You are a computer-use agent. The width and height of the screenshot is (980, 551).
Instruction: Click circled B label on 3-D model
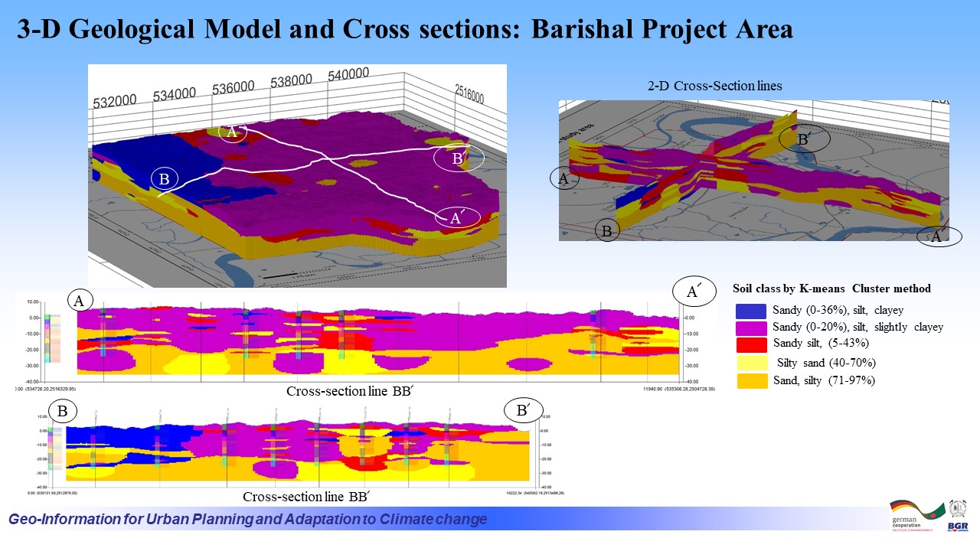[164, 179]
